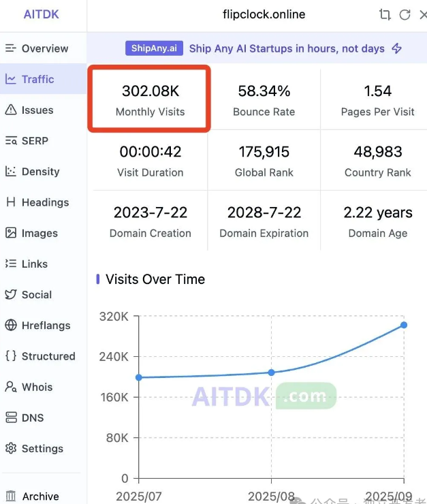
Task: Open the Overview tab in sidebar
Action: tap(44, 48)
